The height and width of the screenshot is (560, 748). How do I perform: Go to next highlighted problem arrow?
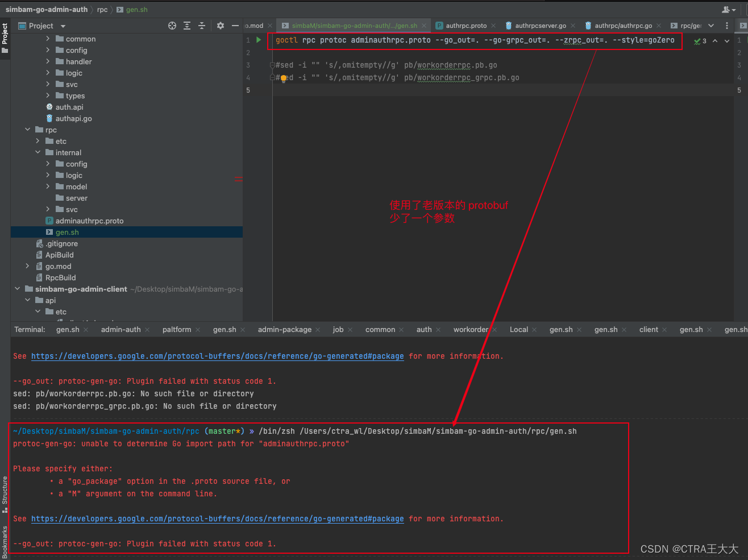727,41
